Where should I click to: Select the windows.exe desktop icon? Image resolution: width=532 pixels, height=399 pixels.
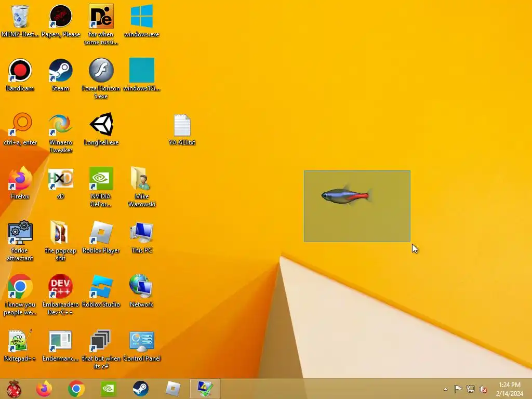tap(141, 20)
